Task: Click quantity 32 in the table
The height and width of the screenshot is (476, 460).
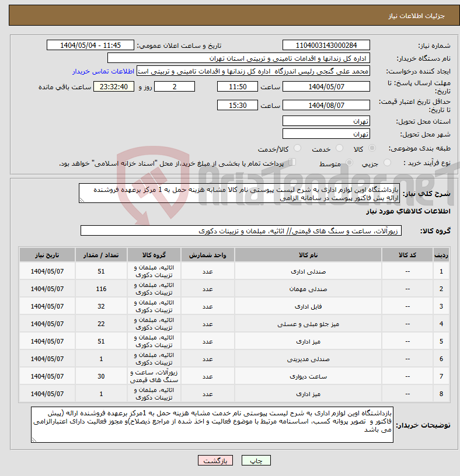Action: coord(101,307)
